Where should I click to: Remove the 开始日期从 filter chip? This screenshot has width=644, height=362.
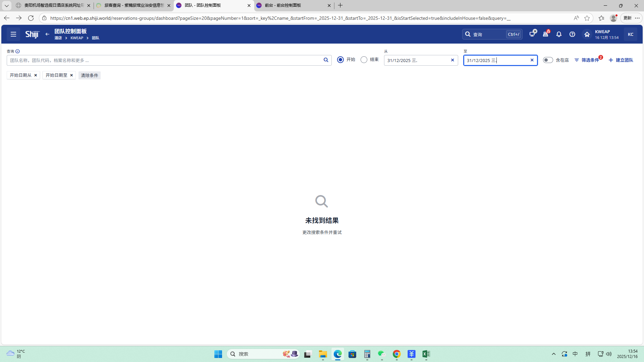[x=36, y=75]
